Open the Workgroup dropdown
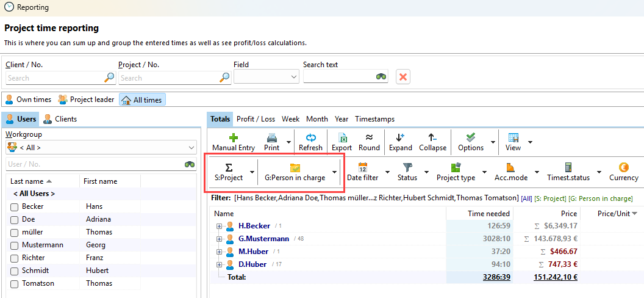The image size is (644, 298). 101,147
